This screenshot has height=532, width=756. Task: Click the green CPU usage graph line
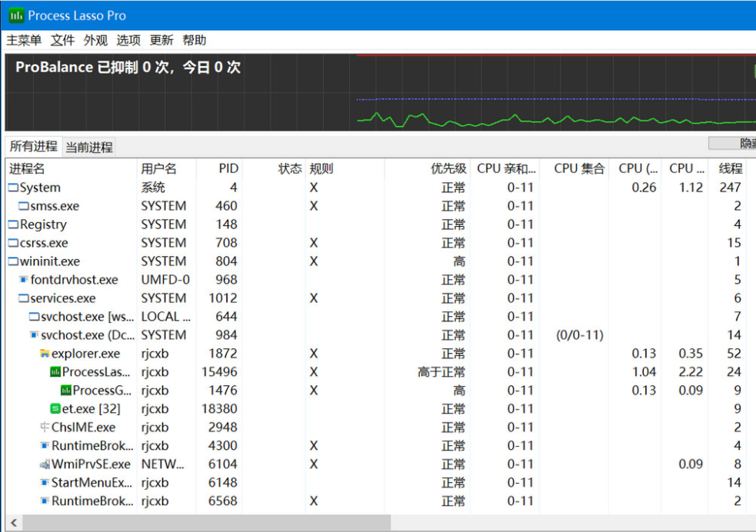[x=555, y=119]
